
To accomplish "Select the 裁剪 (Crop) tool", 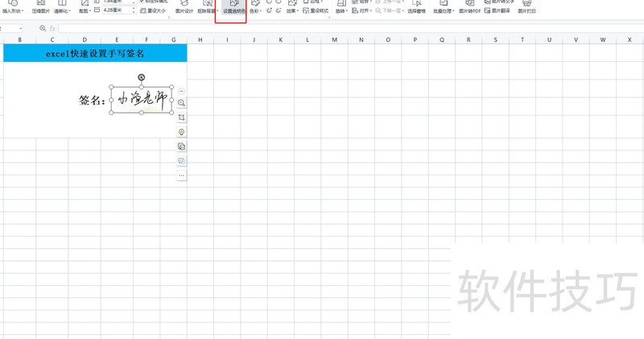I will click(85, 6).
